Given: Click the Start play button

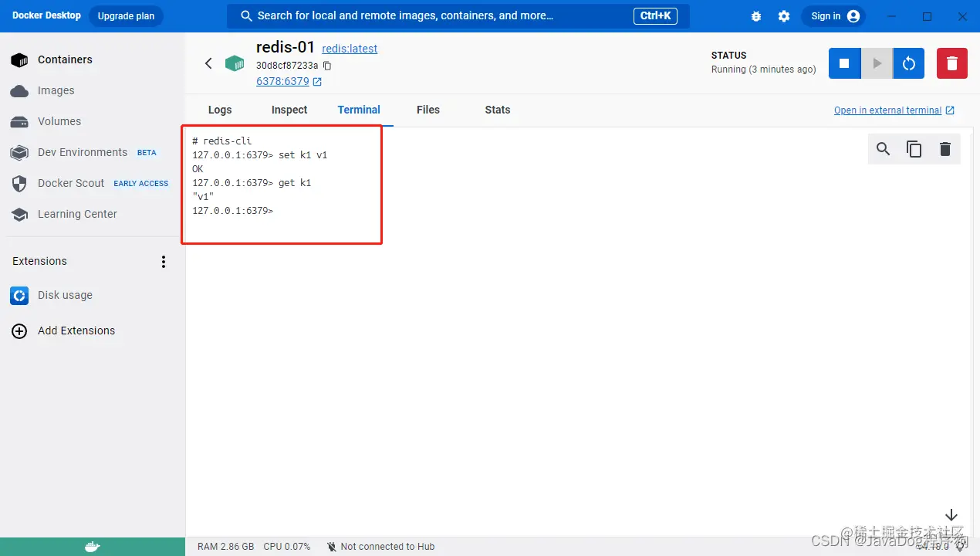Looking at the screenshot, I should (877, 63).
